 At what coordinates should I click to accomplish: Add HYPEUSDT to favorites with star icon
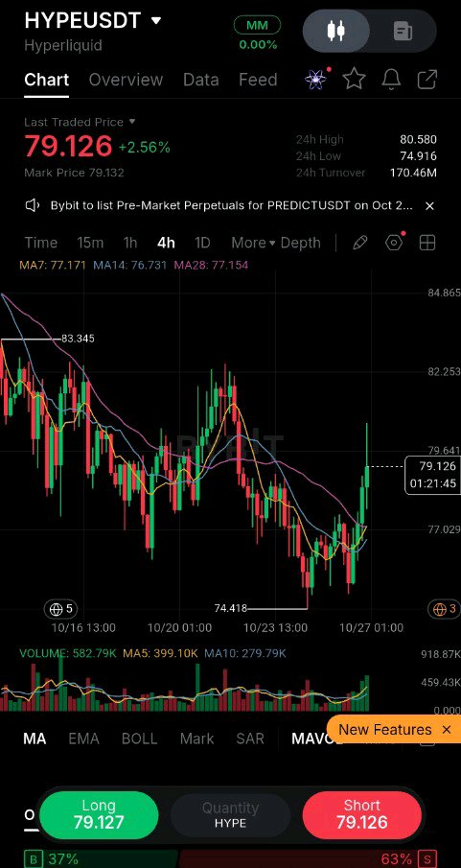click(x=355, y=80)
